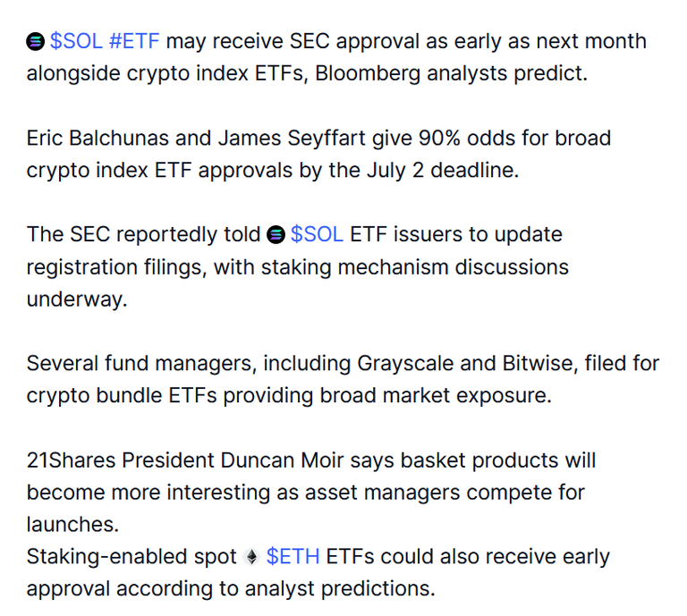This screenshot has height=616, width=687.
Task: Open the #ETF hashtag link
Action: click(134, 41)
